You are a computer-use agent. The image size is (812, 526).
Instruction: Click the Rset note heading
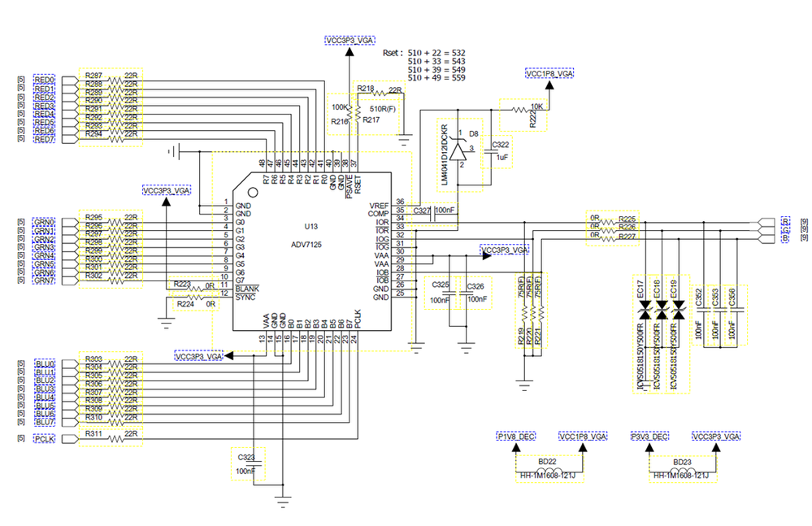(x=393, y=53)
